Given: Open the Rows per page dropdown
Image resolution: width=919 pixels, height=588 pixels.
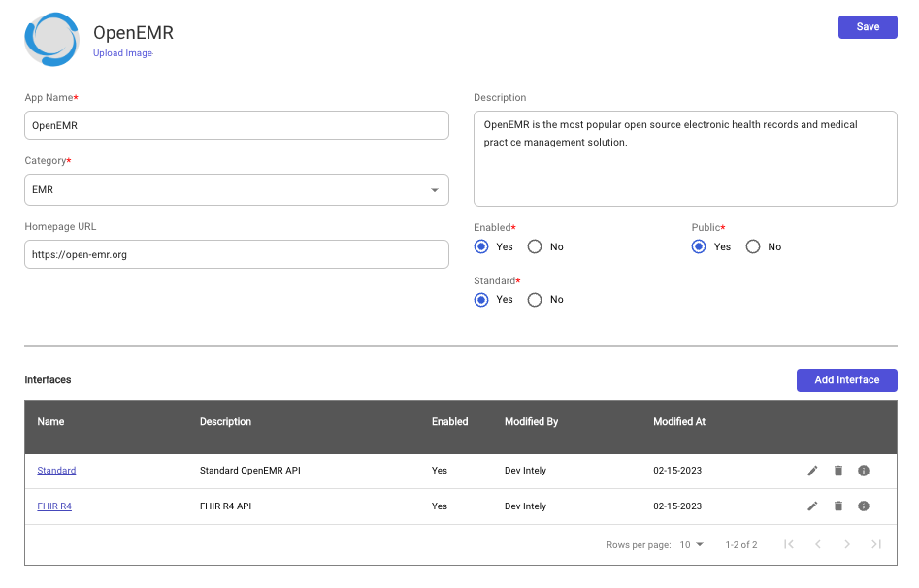Looking at the screenshot, I should [x=692, y=545].
